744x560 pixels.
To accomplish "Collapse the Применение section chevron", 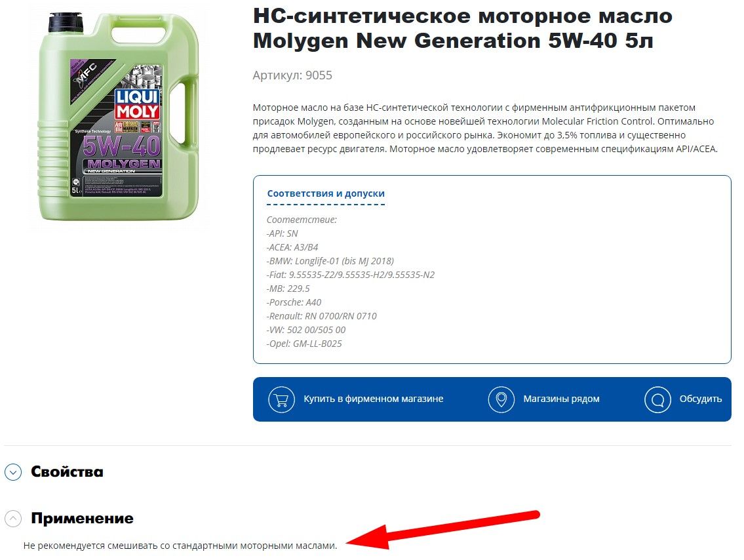I will [x=13, y=518].
